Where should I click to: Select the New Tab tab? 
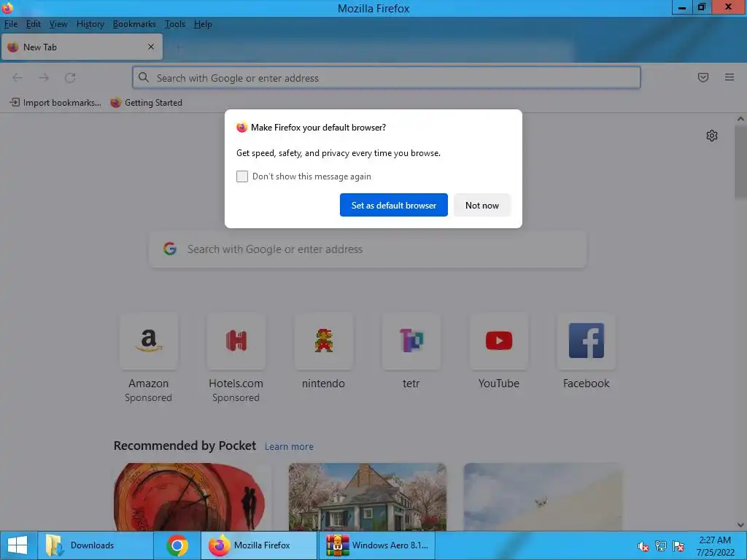point(82,47)
